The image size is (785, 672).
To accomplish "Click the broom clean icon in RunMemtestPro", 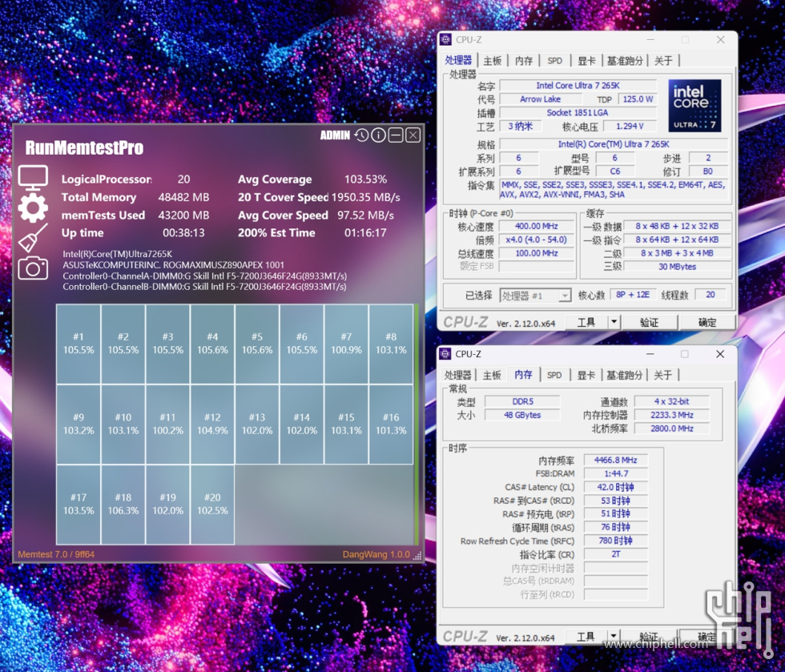I will click(x=33, y=237).
